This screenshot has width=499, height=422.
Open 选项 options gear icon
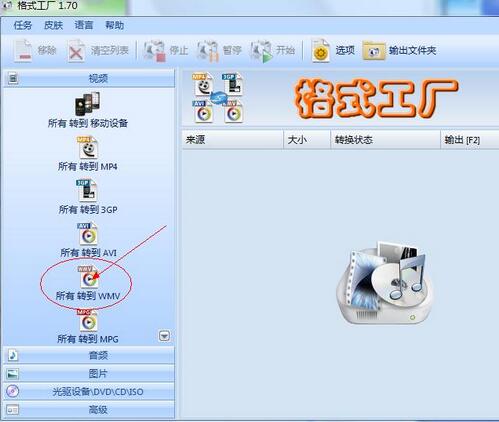(x=321, y=51)
